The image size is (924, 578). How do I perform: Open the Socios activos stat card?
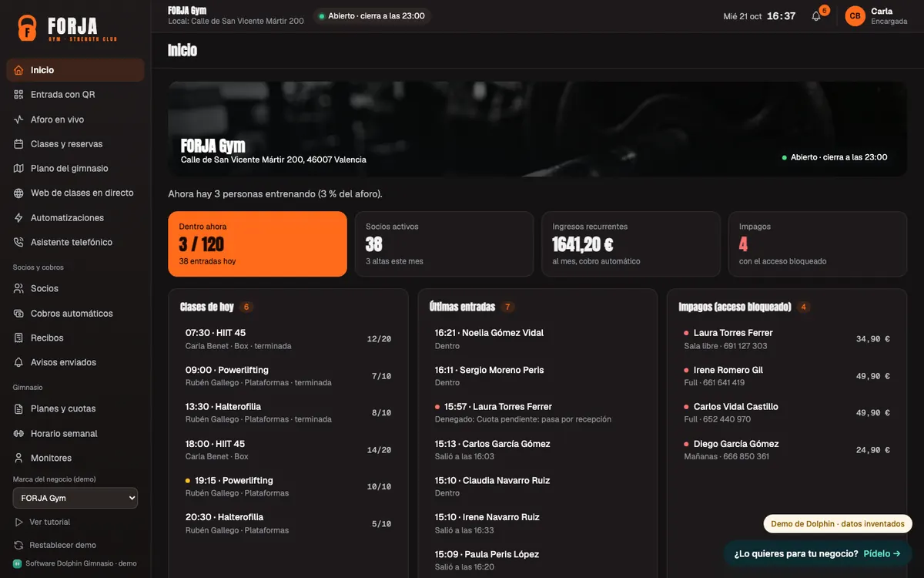(444, 244)
